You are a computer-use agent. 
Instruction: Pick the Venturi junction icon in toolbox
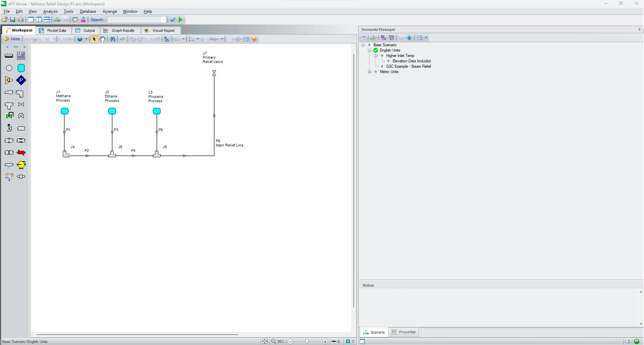[21, 140]
